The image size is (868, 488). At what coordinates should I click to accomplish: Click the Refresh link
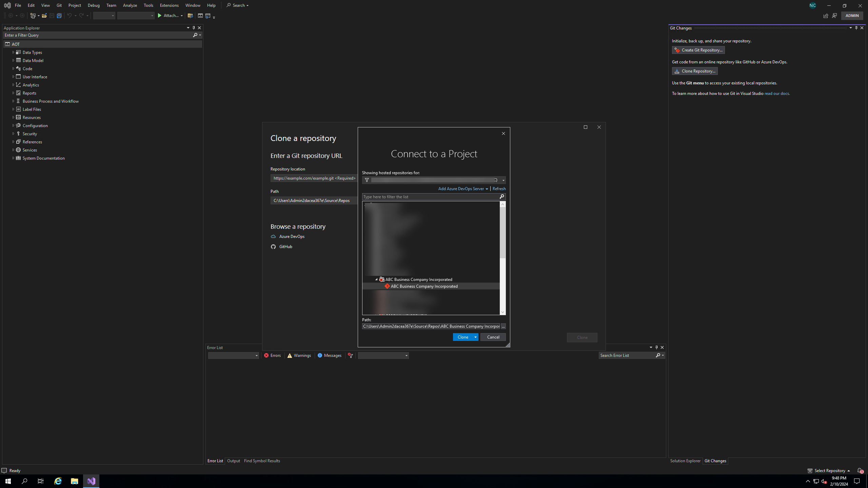click(x=499, y=188)
